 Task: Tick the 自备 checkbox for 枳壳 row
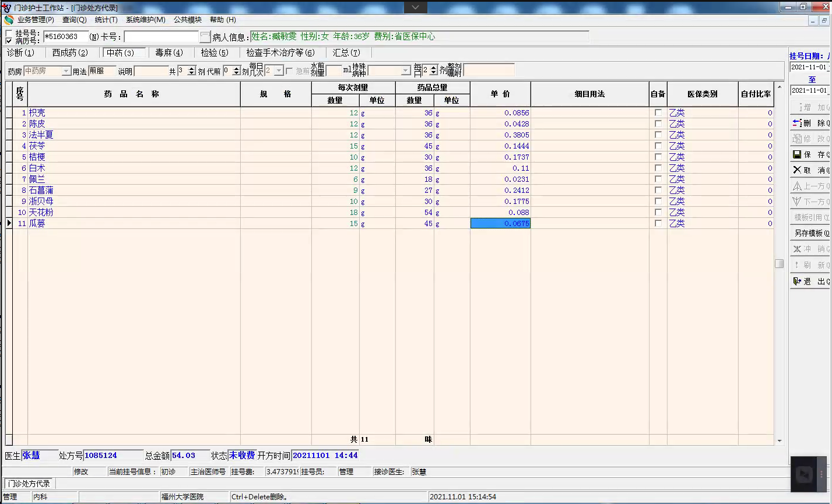point(658,112)
